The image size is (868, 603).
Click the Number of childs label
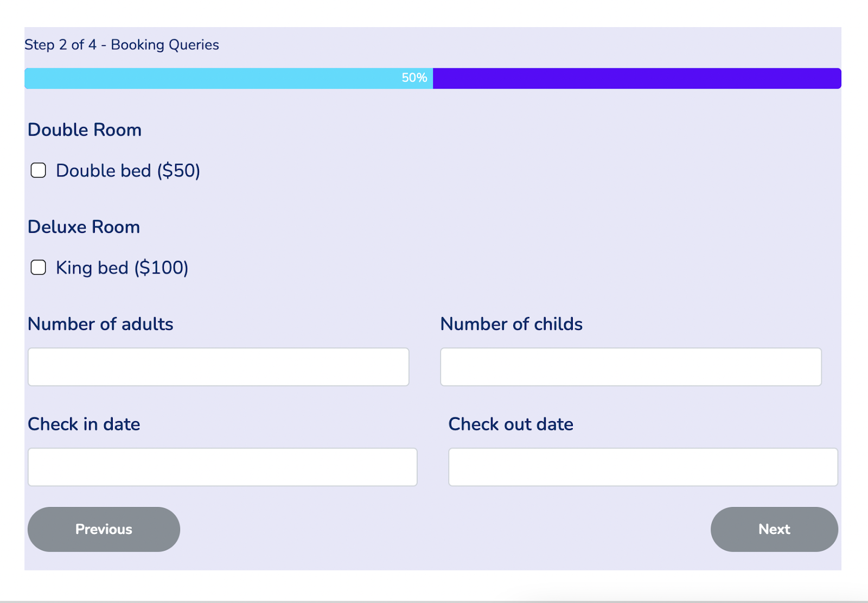coord(511,324)
